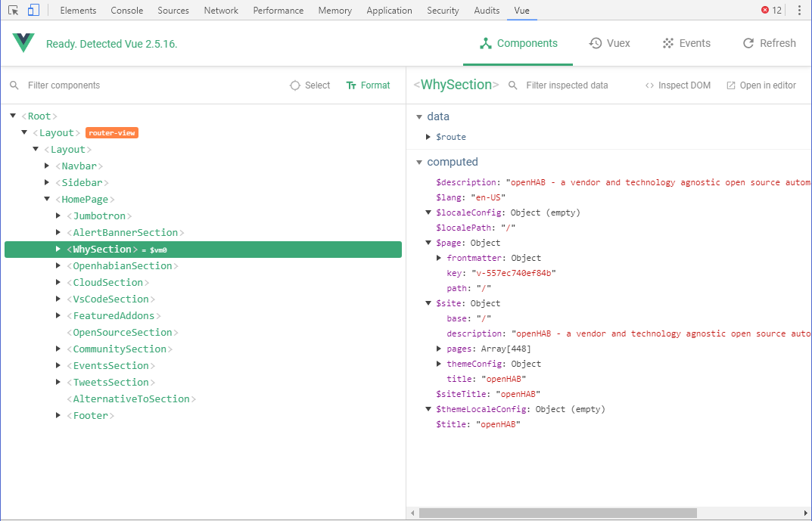
Task: Open the Network panel tab
Action: coord(221,11)
